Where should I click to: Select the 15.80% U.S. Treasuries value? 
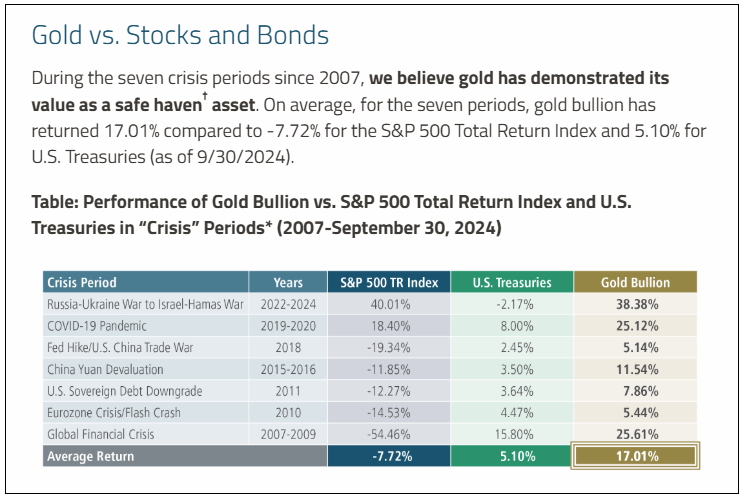click(x=510, y=433)
